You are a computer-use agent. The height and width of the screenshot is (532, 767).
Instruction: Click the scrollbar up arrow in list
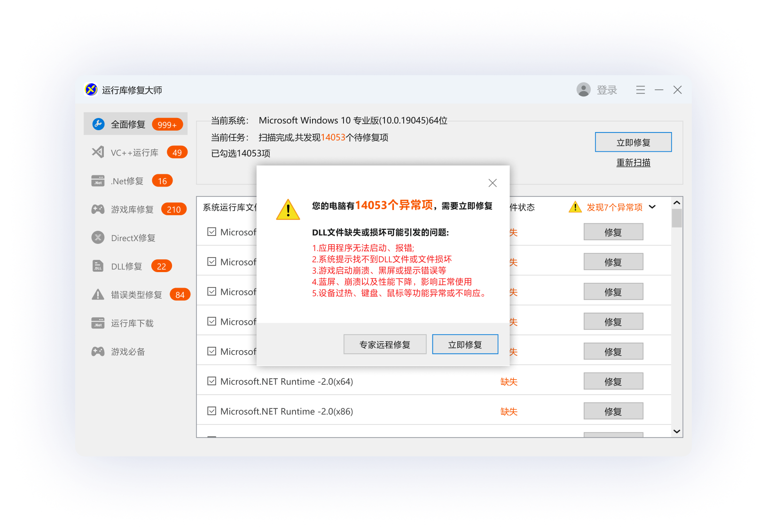(x=677, y=203)
